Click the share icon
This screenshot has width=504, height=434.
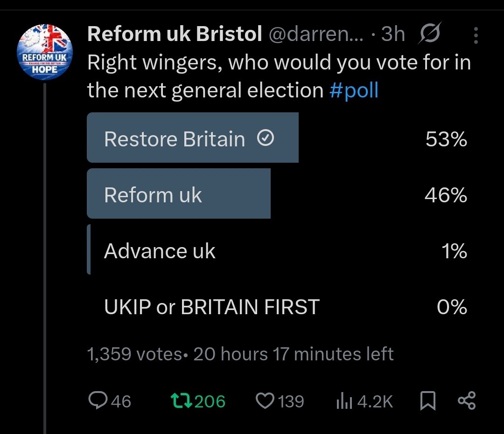coord(467,401)
